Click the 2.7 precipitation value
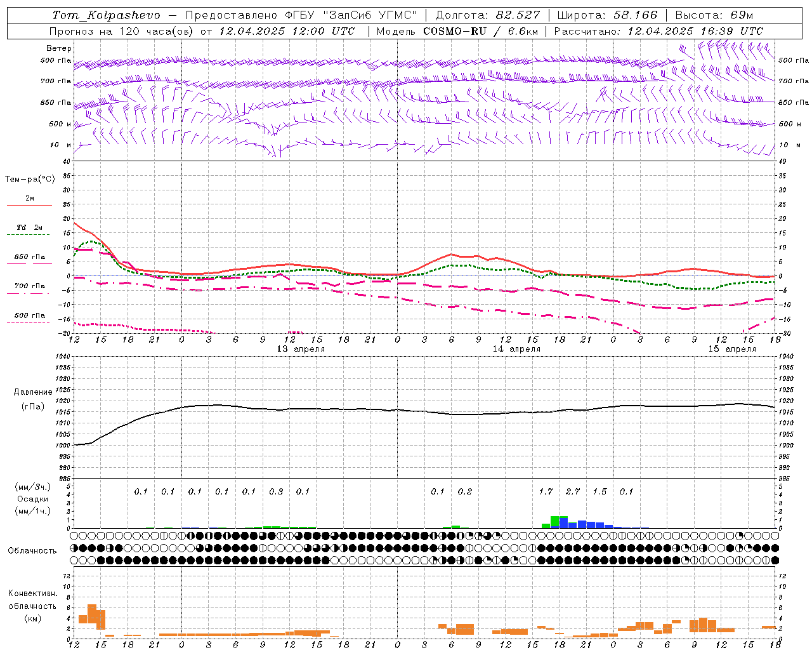812x650 pixels. 573,491
